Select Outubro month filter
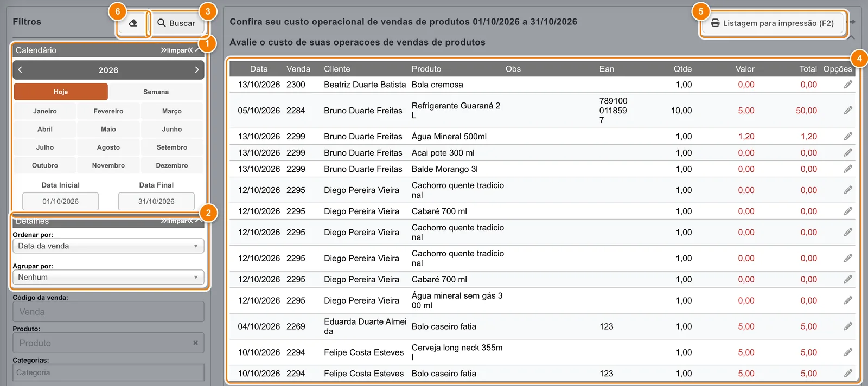This screenshot has height=386, width=868. [45, 165]
